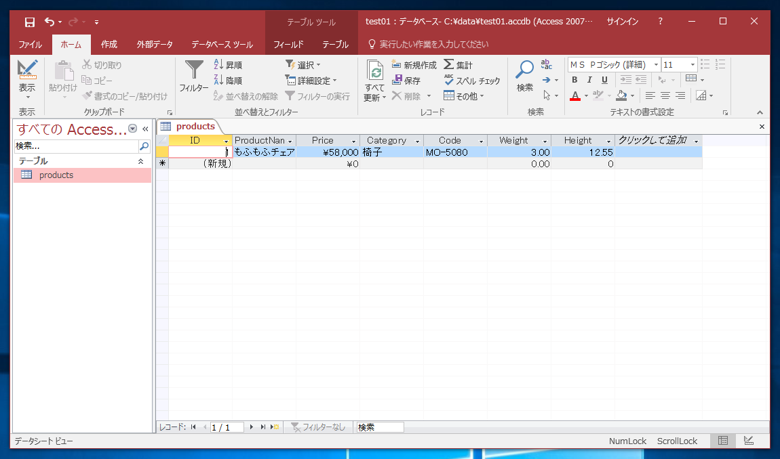Toggle Italic formatting
The height and width of the screenshot is (459, 780).
pos(589,80)
